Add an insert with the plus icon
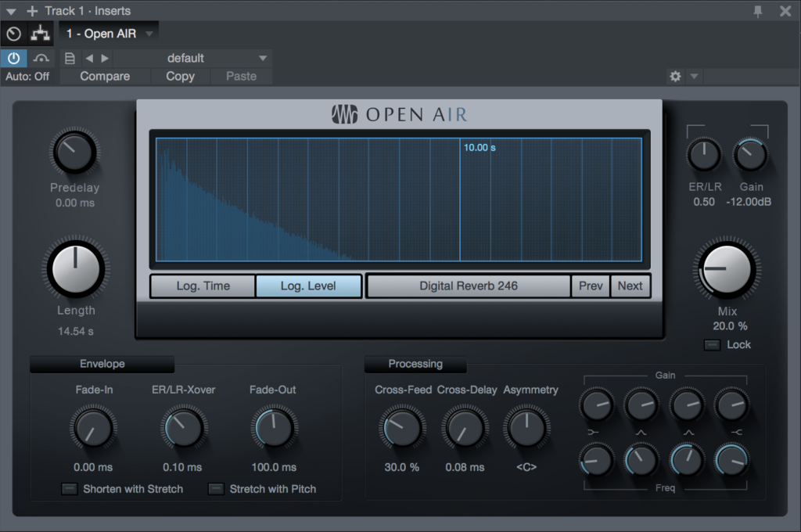The image size is (801, 532). coord(32,11)
